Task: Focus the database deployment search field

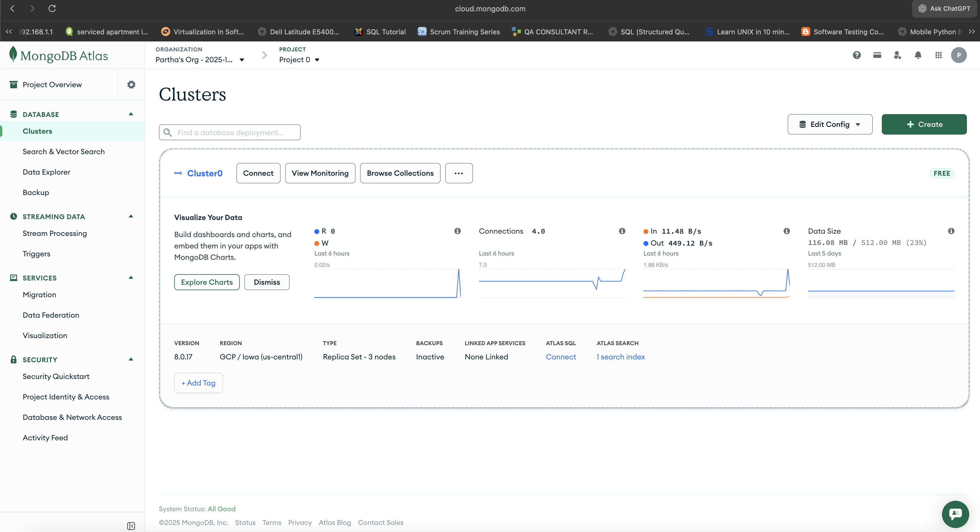Action: (x=230, y=132)
